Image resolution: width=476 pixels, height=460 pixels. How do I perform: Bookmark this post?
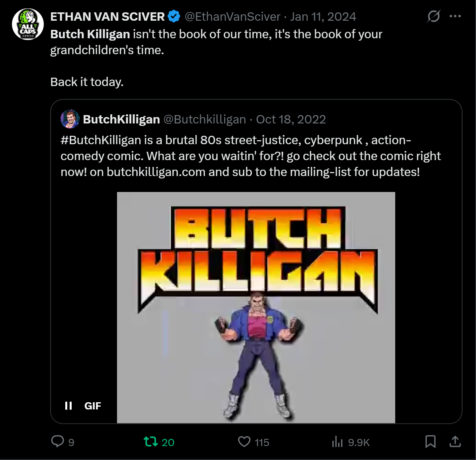[x=430, y=442]
